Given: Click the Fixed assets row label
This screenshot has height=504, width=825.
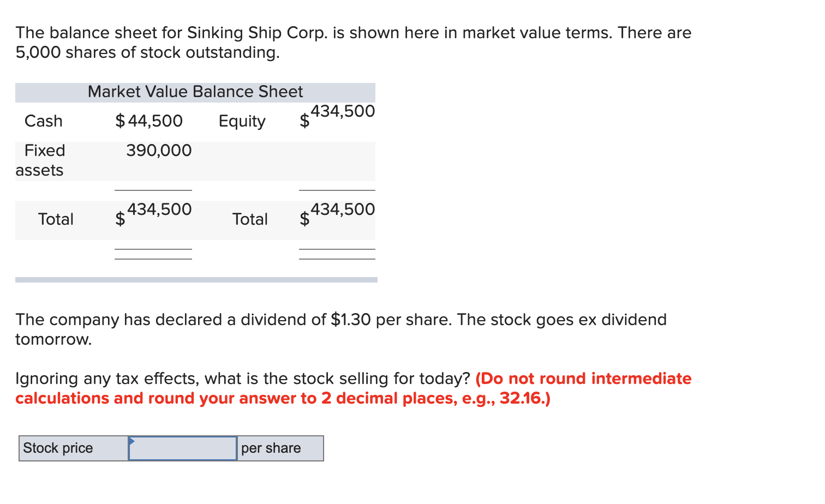Looking at the screenshot, I should point(41,160).
